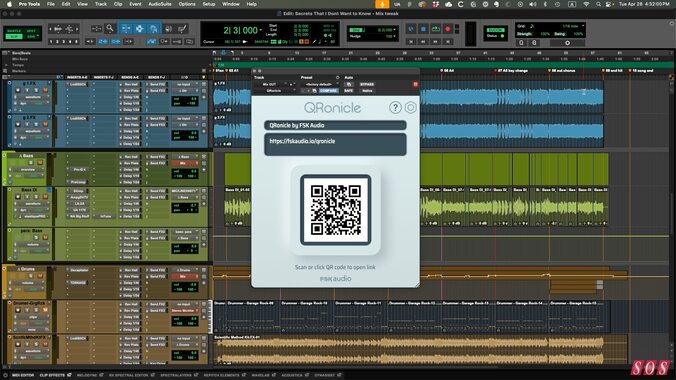Open the Edit menu
Viewport: 676px width, 380px height.
[x=66, y=4]
